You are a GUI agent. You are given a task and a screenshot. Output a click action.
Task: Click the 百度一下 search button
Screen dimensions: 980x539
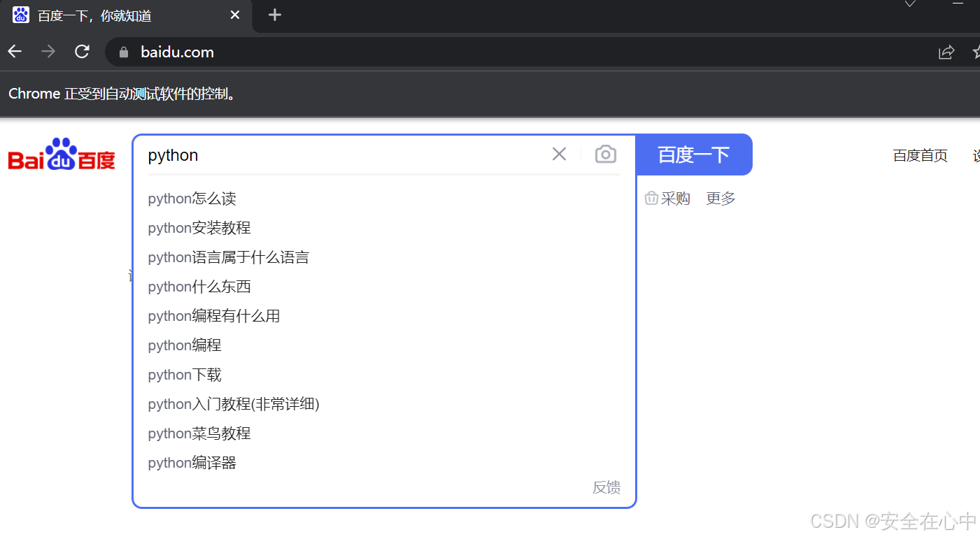[x=694, y=154]
